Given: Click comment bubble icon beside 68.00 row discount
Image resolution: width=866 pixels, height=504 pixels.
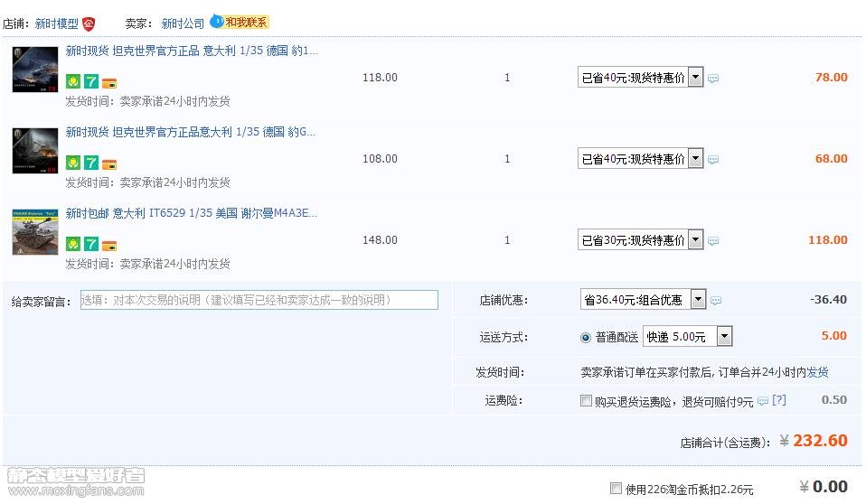Looking at the screenshot, I should pos(713,160).
